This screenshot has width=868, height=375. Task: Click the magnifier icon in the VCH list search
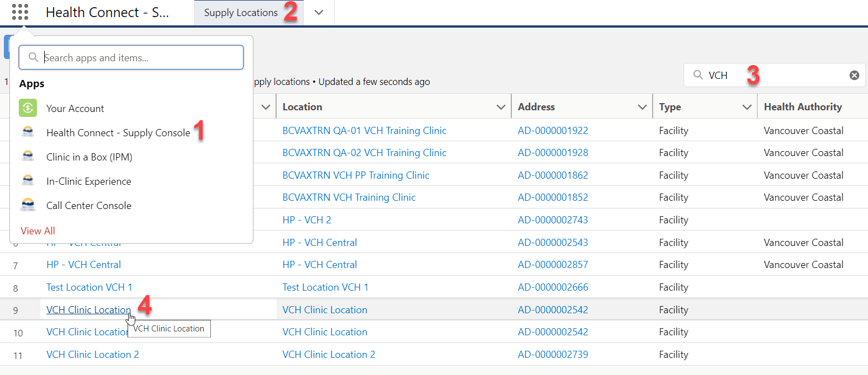coord(698,75)
